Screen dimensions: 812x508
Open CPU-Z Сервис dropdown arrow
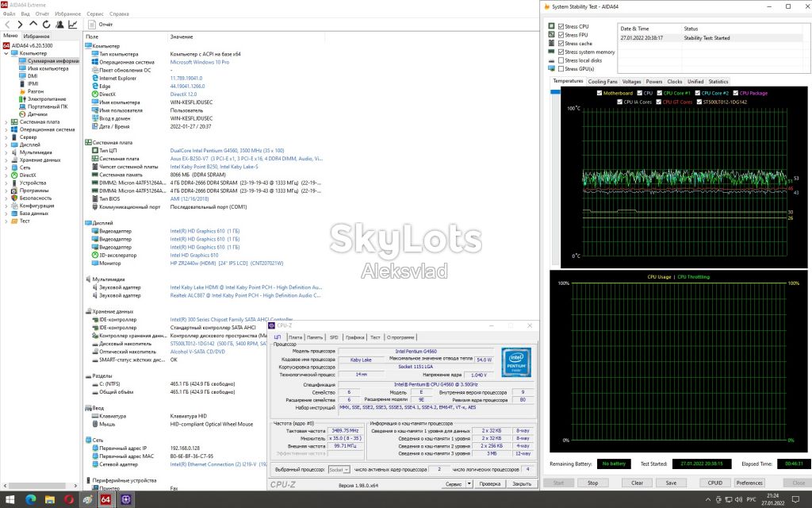469,483
